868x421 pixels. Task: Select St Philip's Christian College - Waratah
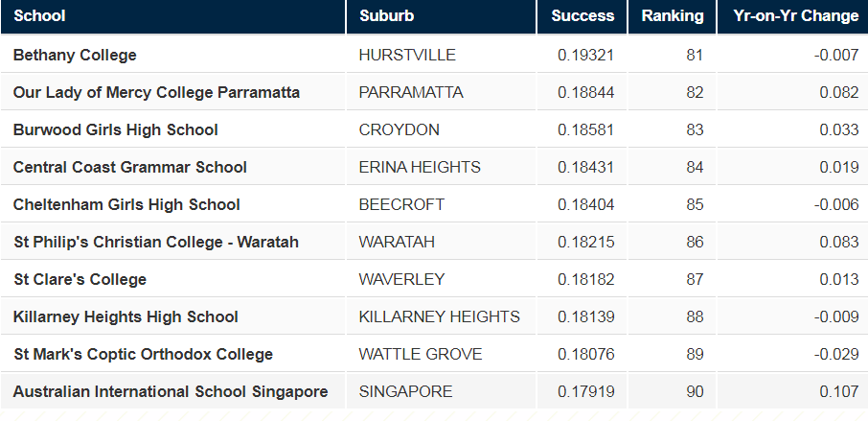(156, 242)
